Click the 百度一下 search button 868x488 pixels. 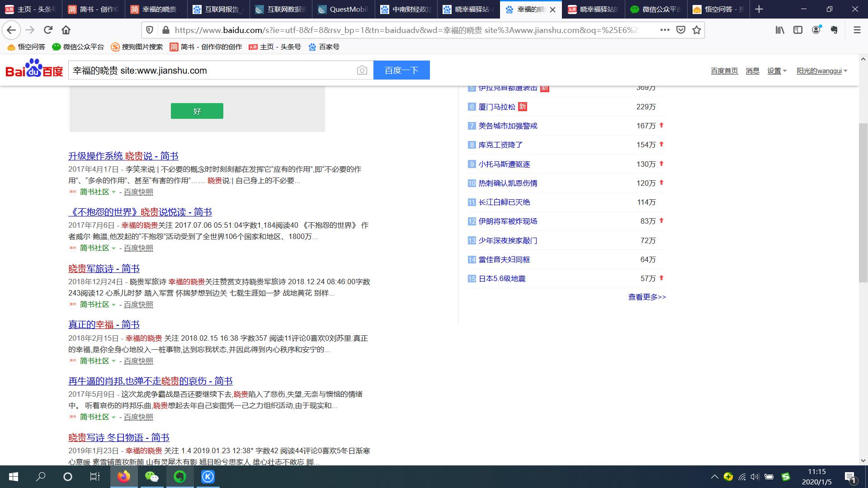point(401,70)
